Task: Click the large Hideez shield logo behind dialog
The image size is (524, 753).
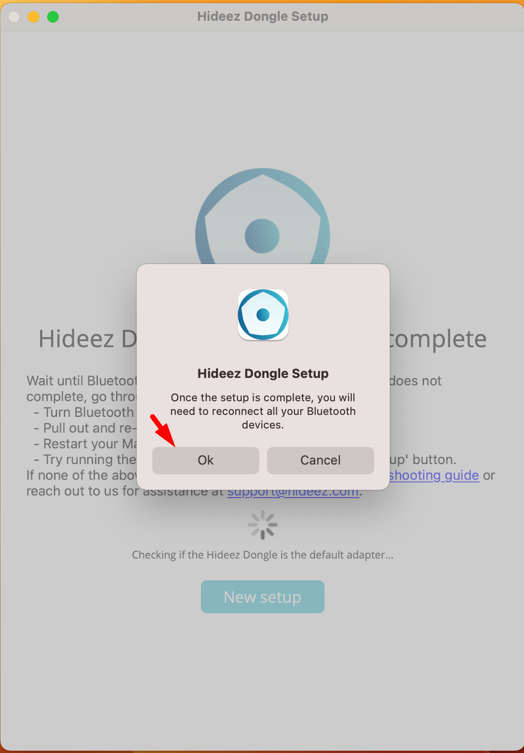Action: (x=262, y=216)
